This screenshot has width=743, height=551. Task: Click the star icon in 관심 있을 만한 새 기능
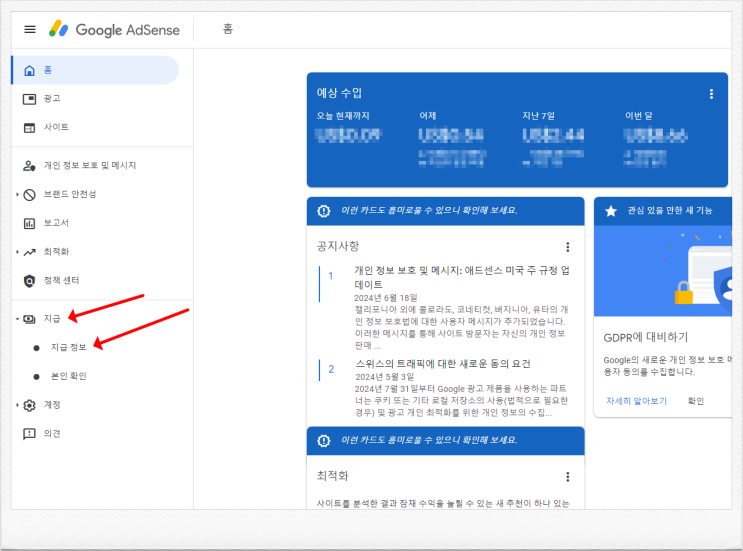(x=611, y=211)
